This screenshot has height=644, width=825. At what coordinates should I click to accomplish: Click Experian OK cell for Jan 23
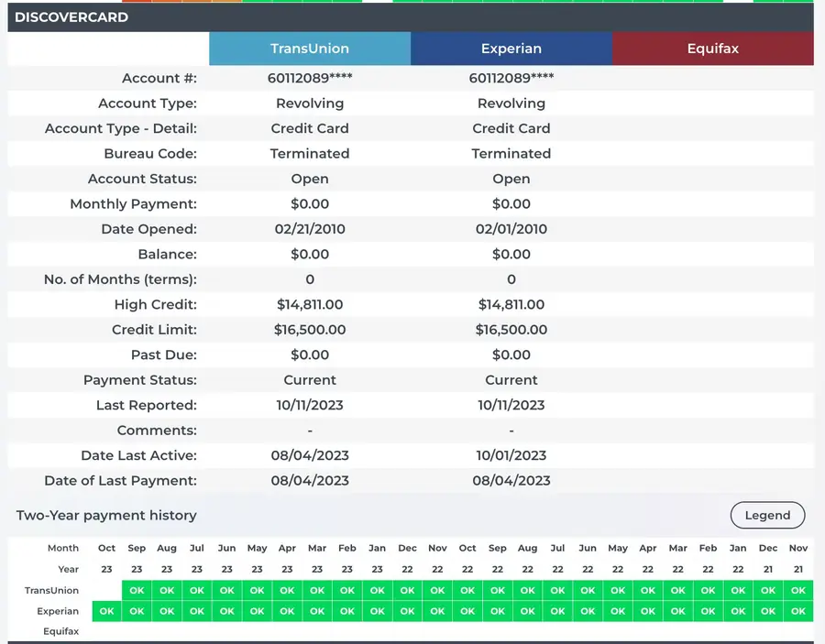point(378,611)
